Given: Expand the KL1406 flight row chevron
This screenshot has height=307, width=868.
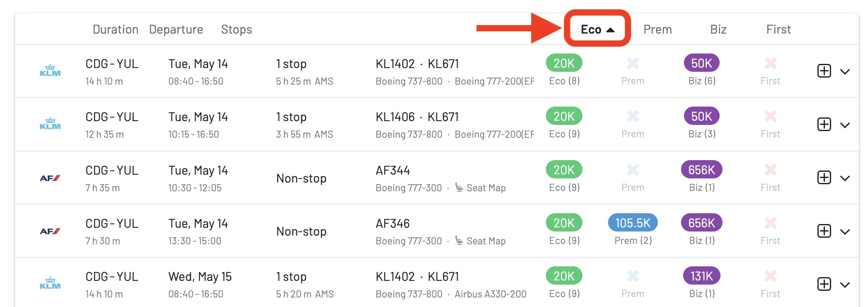Looking at the screenshot, I should [845, 125].
